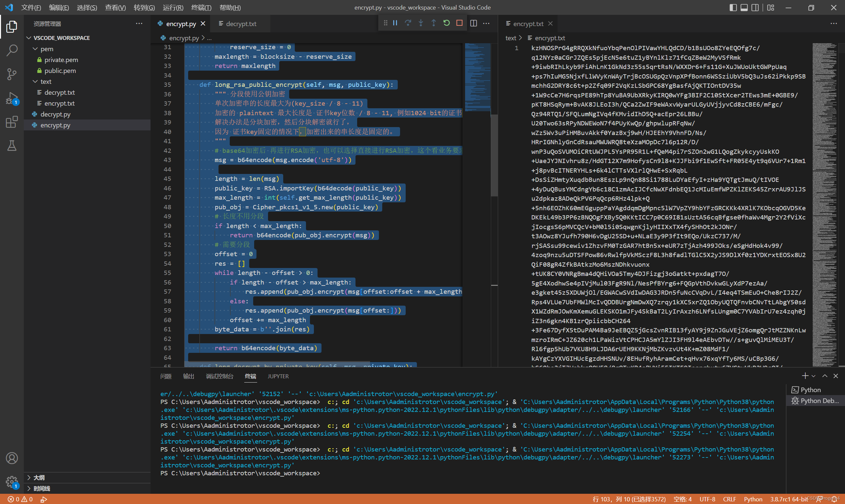The width and height of the screenshot is (845, 504).
Task: Toggle the secondary sidebar layout button
Action: coord(755,8)
